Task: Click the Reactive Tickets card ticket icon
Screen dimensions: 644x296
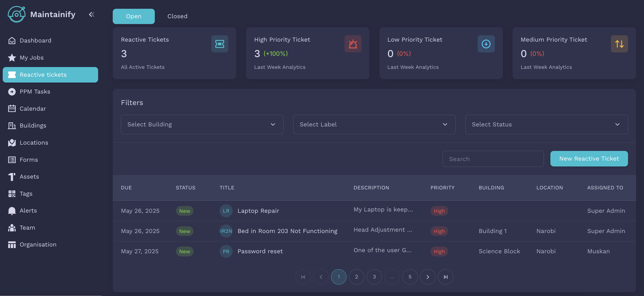Action: tap(219, 44)
